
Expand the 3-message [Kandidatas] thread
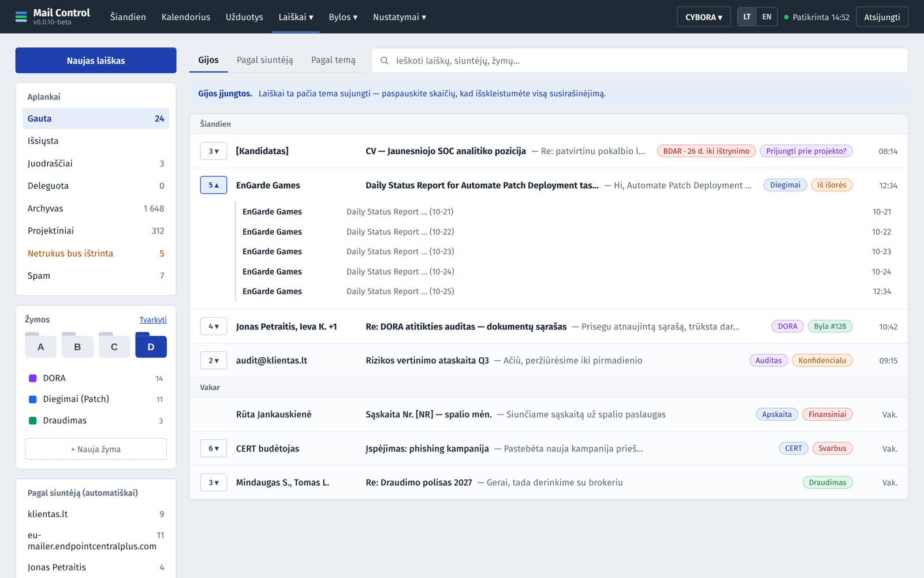point(214,151)
